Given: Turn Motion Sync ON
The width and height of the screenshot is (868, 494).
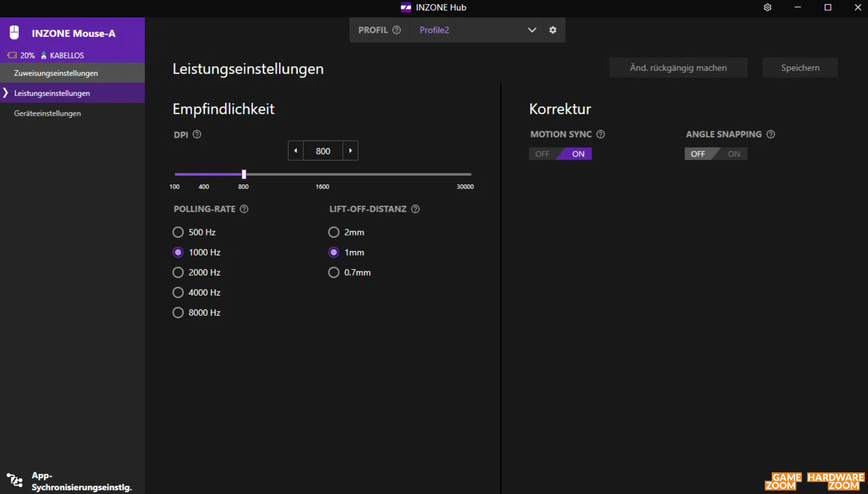Looking at the screenshot, I should pos(578,154).
